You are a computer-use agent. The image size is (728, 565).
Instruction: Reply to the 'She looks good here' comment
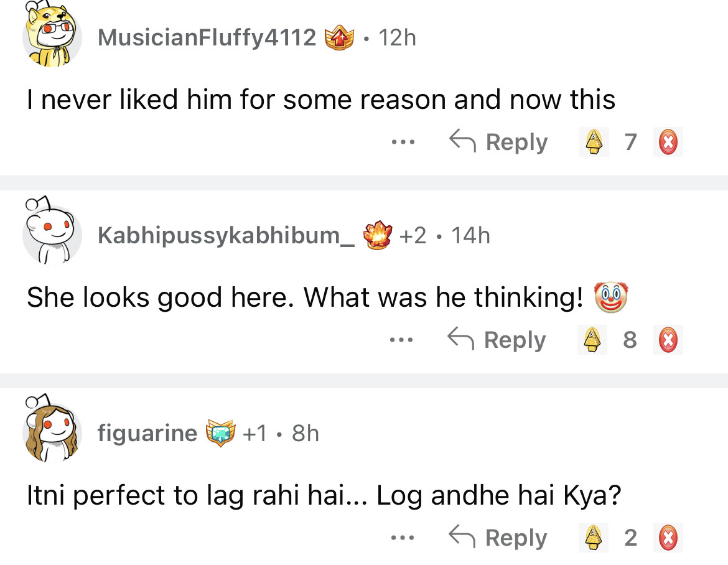click(x=498, y=340)
